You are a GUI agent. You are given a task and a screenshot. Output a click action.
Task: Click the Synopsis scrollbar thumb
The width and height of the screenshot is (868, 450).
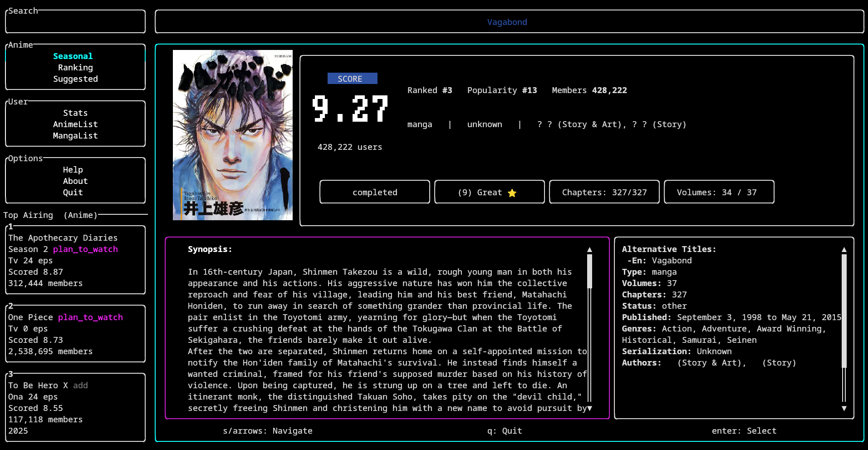[x=589, y=271]
